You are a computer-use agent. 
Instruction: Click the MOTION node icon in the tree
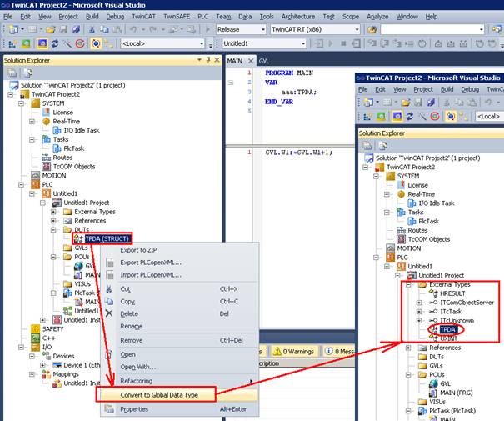tap(34, 175)
